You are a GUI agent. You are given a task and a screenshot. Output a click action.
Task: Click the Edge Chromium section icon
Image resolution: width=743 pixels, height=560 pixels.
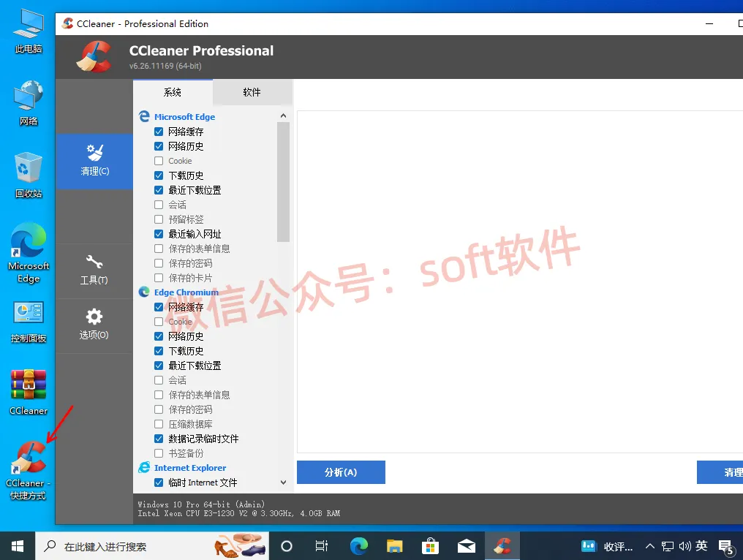click(x=144, y=292)
